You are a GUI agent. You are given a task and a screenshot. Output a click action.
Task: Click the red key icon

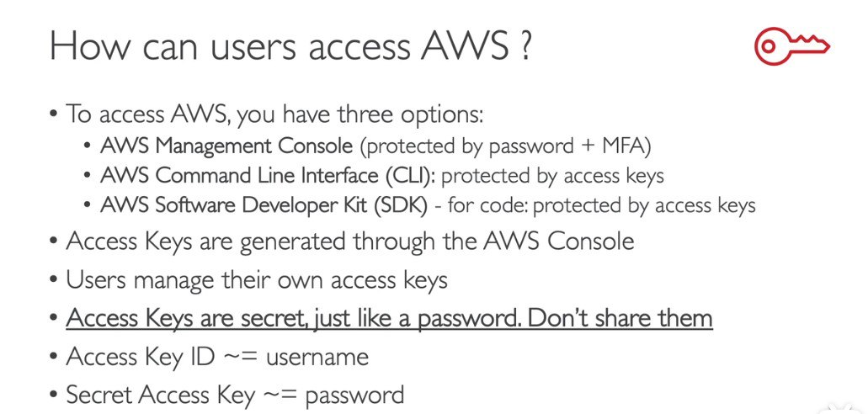point(791,46)
